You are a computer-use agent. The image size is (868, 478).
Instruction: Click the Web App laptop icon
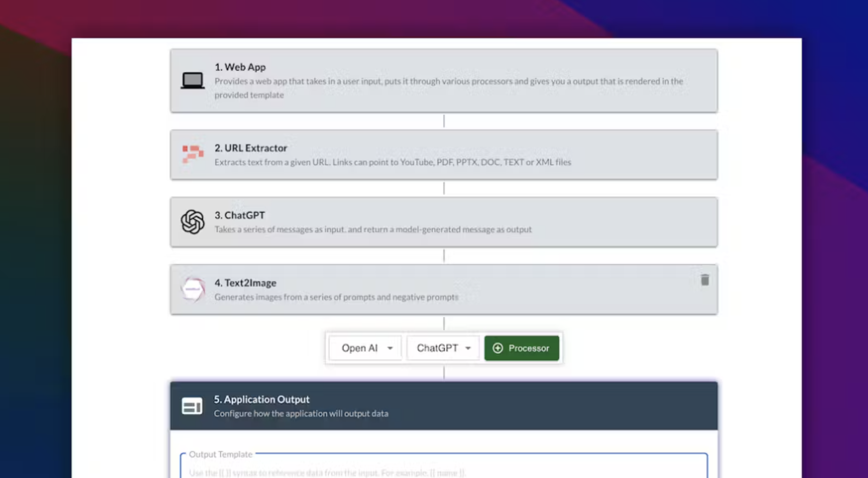[x=192, y=81]
